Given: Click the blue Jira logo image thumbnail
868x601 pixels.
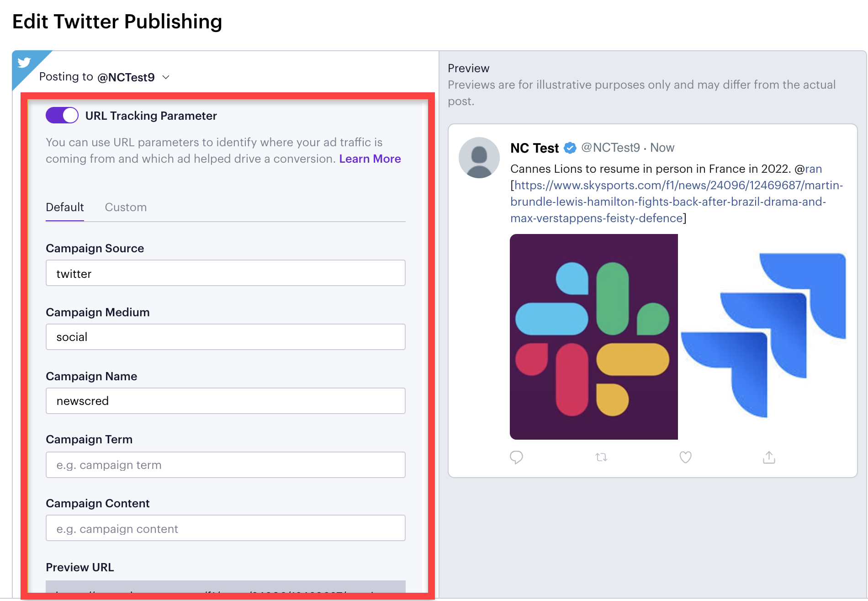Looking at the screenshot, I should [763, 337].
